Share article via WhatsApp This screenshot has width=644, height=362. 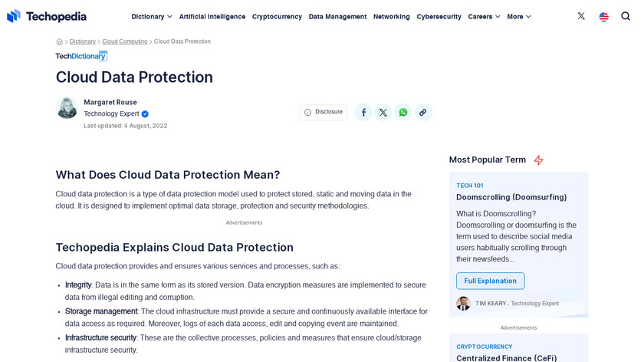(x=403, y=112)
